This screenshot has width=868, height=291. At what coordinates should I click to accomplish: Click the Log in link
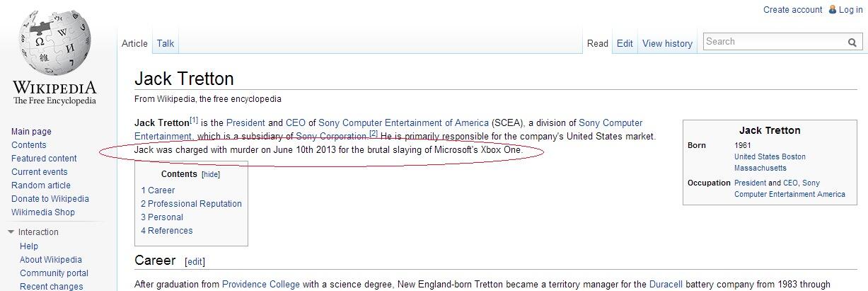[x=850, y=10]
